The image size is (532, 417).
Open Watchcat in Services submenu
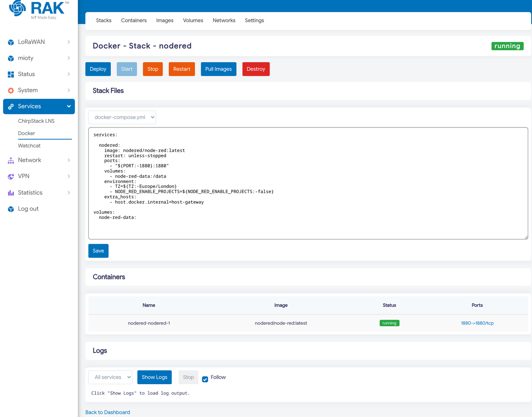pos(29,146)
